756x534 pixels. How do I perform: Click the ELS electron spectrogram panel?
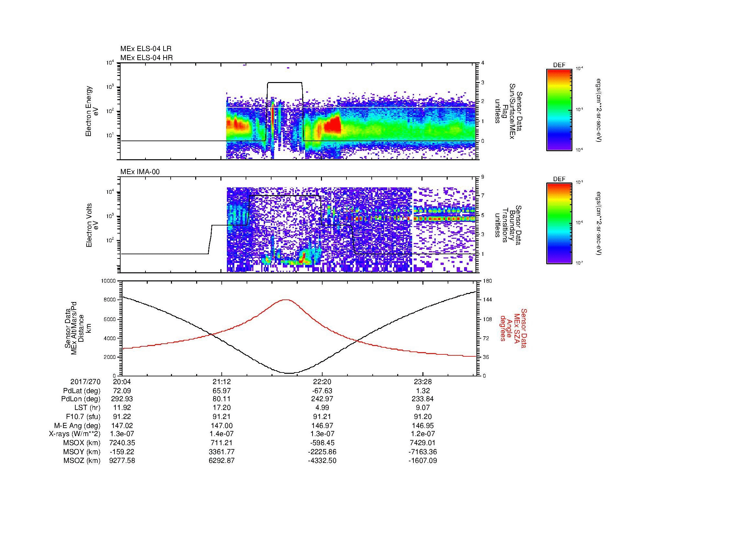pyautogui.click(x=299, y=111)
